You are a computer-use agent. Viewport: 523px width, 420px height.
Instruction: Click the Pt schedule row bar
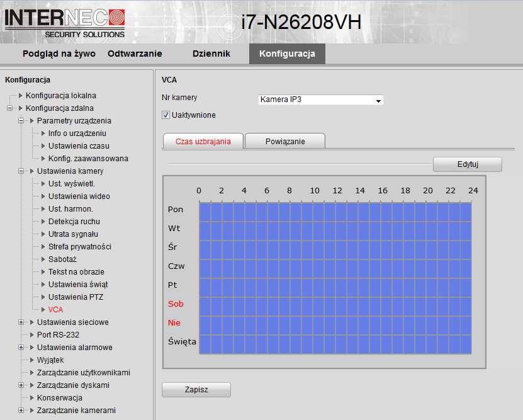point(335,288)
